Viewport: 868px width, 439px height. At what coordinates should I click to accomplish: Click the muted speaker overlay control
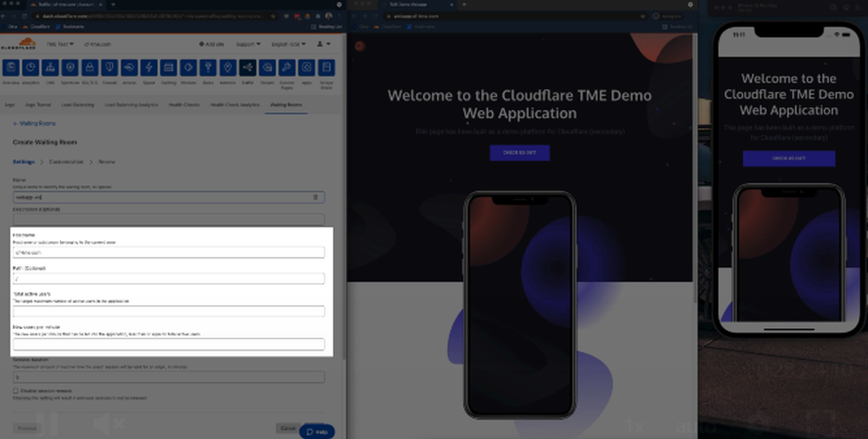[x=108, y=423]
